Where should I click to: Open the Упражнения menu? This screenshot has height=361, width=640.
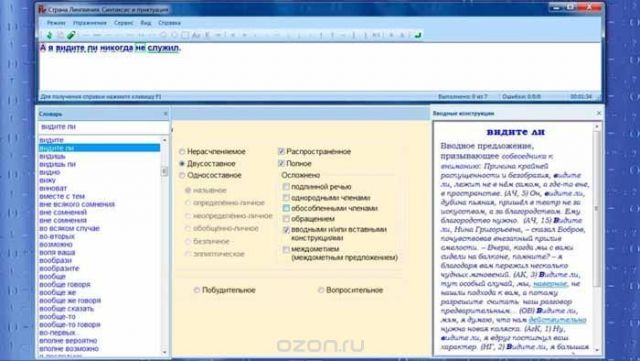pyautogui.click(x=90, y=23)
